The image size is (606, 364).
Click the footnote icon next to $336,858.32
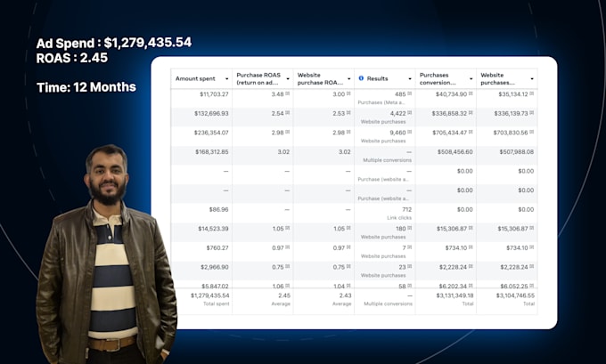471,113
